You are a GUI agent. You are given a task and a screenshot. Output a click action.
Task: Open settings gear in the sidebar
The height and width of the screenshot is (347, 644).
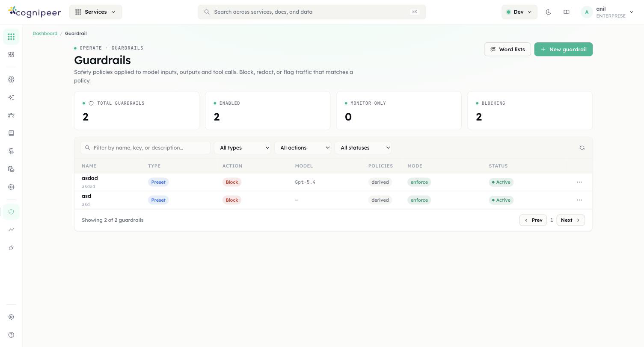[x=11, y=317]
